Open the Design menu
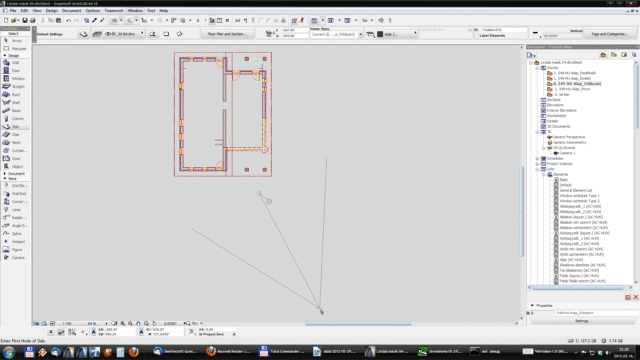Viewport: 640px width, 360px height. click(x=52, y=11)
